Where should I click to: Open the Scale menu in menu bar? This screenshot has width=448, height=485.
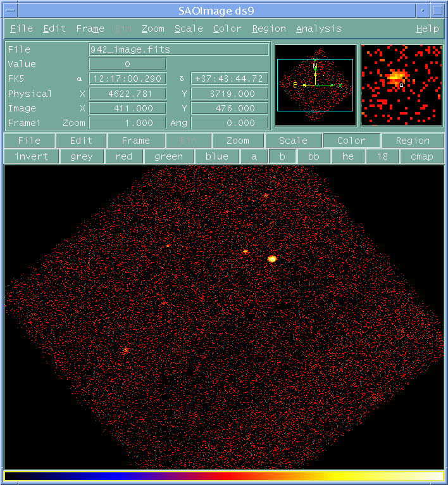tap(189, 28)
